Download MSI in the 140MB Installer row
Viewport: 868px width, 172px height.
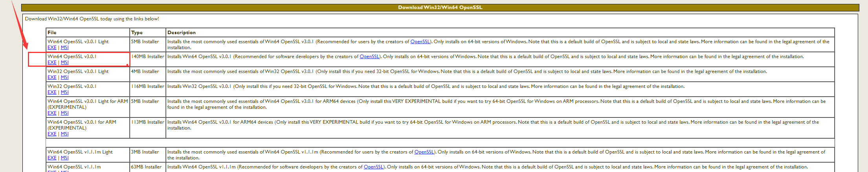pyautogui.click(x=65, y=62)
